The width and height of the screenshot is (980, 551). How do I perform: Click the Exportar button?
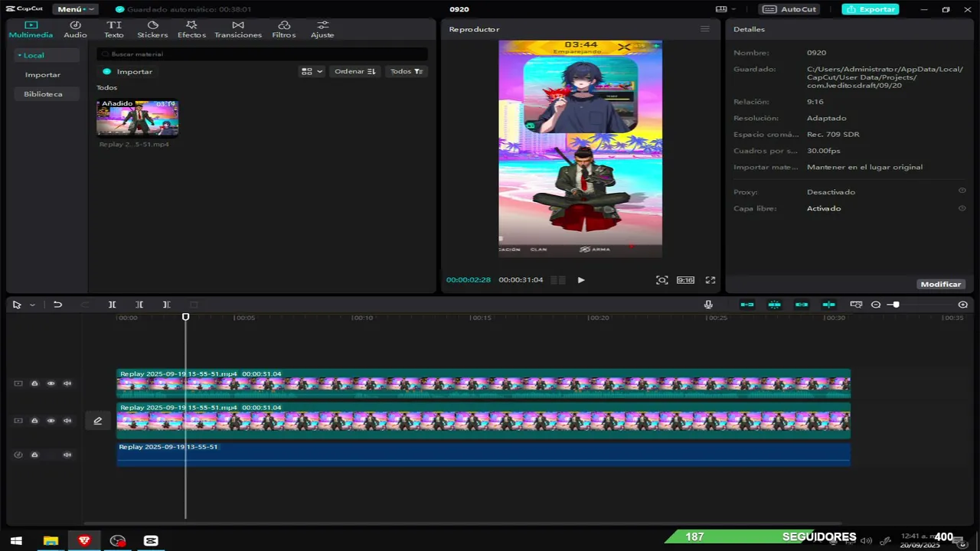pos(871,9)
